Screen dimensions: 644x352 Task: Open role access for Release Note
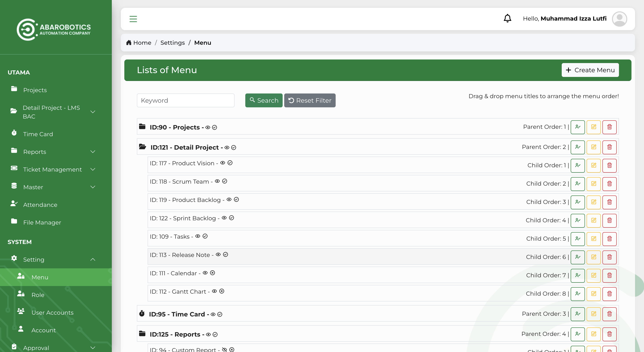pos(578,257)
